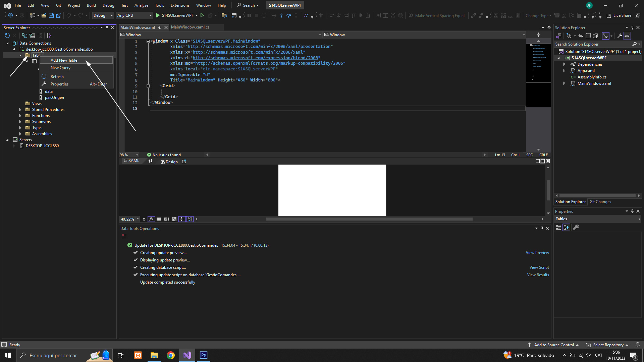Viewport: 644px width, 362px height.
Task: Switch to the MainWindow.xaml.cs tab
Action: pyautogui.click(x=190, y=27)
